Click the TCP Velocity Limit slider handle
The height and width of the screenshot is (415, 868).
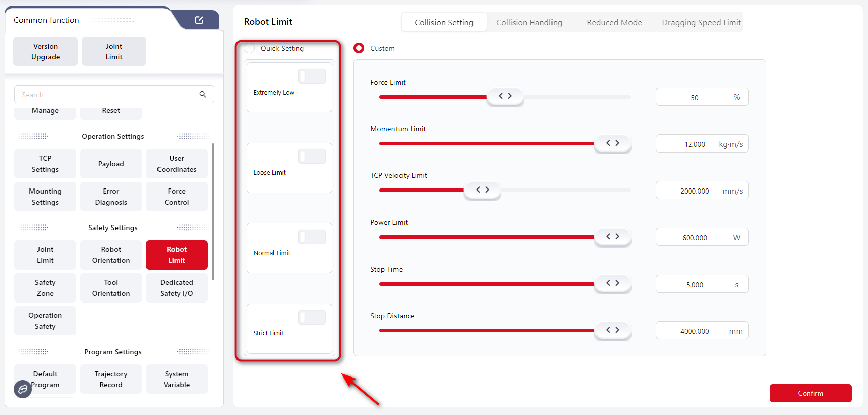[x=482, y=190]
